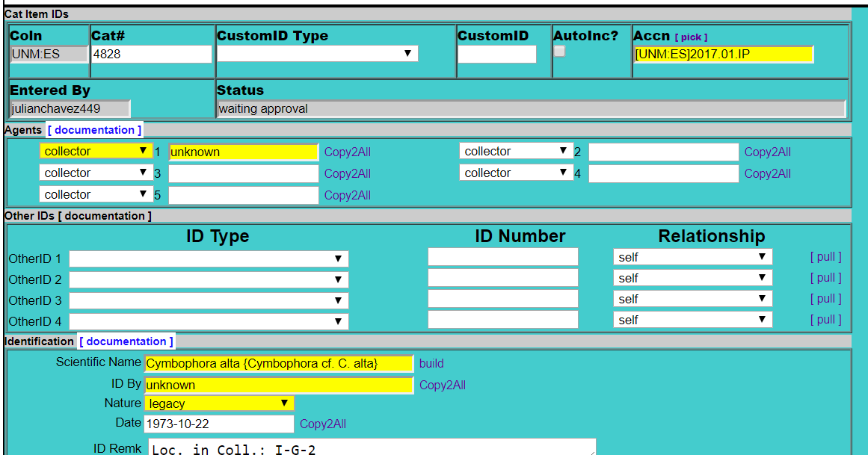Open the collector 1 role dropdown
This screenshot has width=868, height=455.
tap(96, 151)
